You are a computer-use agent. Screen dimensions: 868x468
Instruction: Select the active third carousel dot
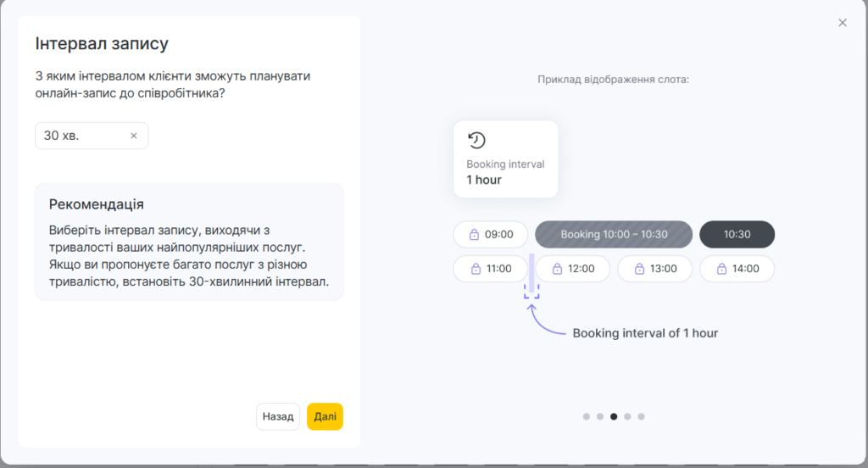click(x=614, y=416)
